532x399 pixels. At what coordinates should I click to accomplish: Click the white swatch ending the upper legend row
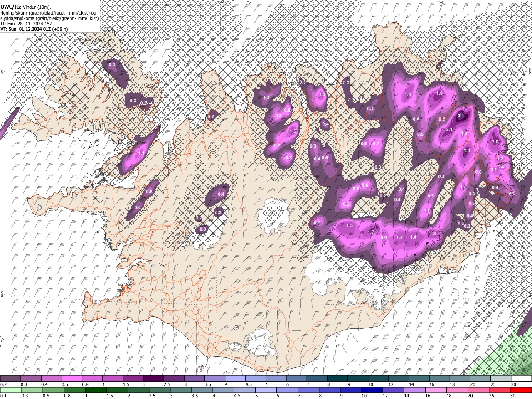(x=521, y=379)
